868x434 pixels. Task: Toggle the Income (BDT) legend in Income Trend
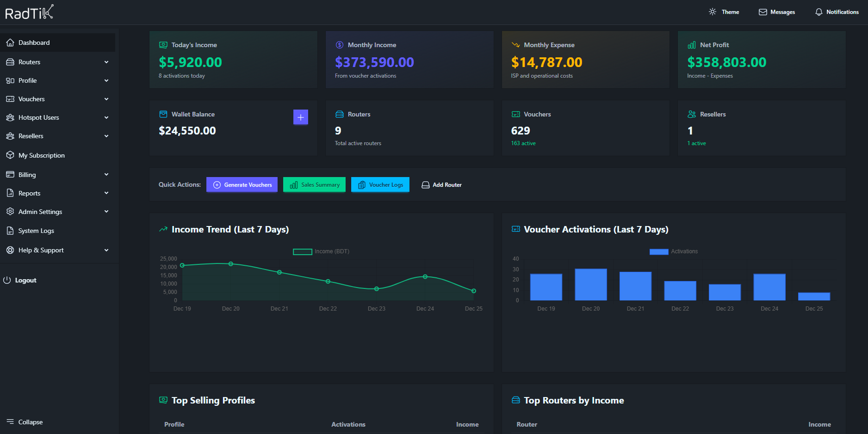[321, 251]
